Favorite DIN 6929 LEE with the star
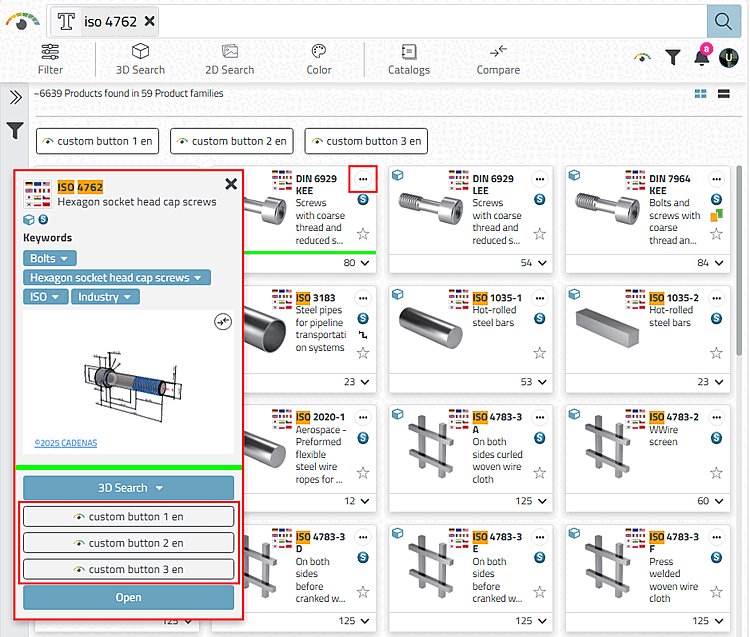 pyautogui.click(x=540, y=234)
